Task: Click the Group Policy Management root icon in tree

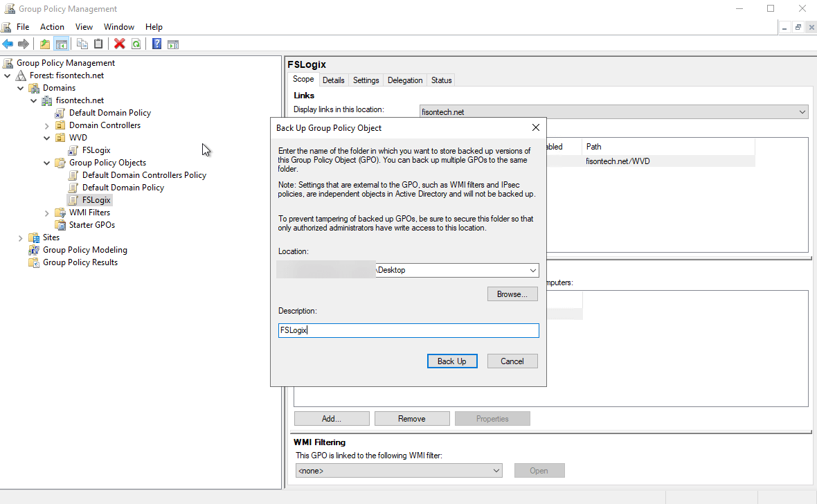Action: click(8, 63)
